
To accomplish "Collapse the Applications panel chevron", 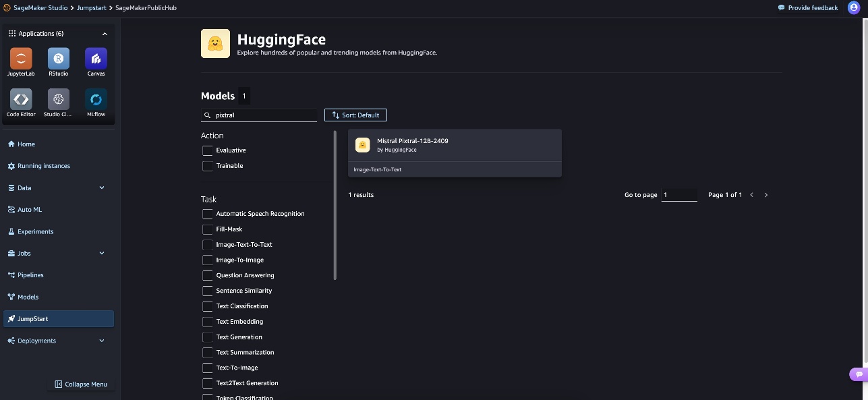I will click(x=105, y=34).
